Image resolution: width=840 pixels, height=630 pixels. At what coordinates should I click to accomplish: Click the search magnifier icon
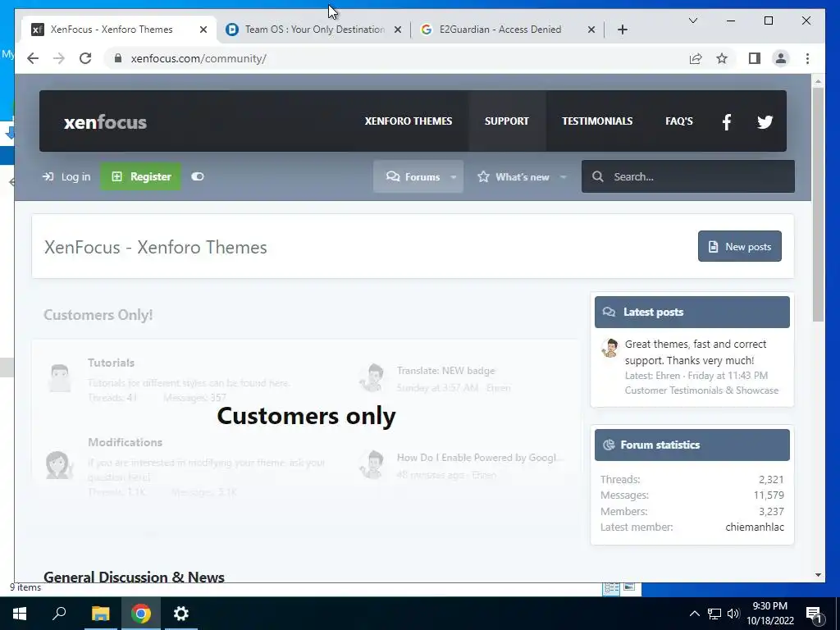[x=598, y=176]
